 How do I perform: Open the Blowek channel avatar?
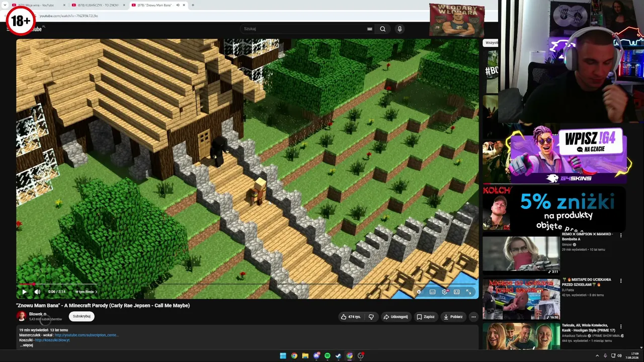click(22, 316)
